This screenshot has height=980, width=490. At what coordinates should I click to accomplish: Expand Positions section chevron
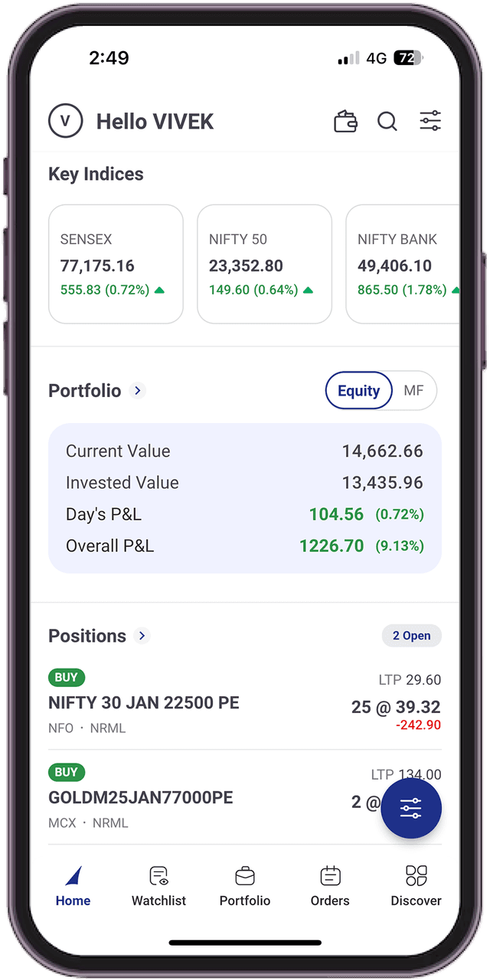click(142, 636)
